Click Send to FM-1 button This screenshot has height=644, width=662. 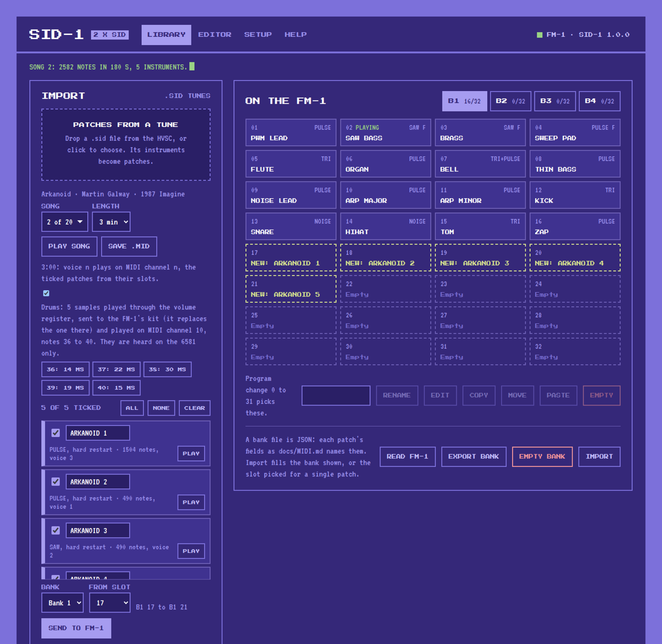pyautogui.click(x=76, y=628)
